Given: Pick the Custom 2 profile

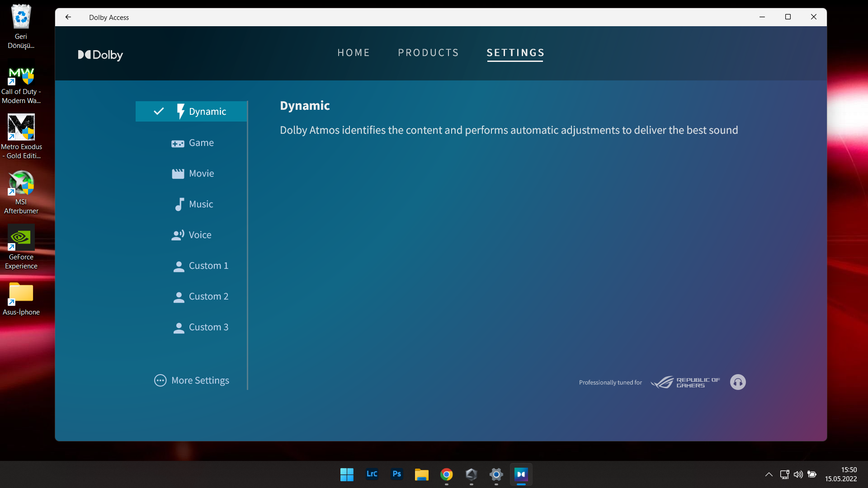Looking at the screenshot, I should click(208, 296).
